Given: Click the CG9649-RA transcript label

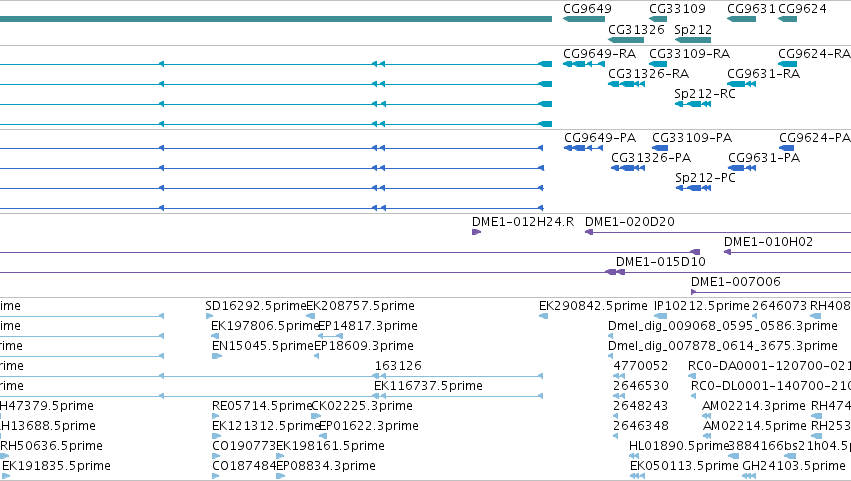Looking at the screenshot, I should point(600,54).
